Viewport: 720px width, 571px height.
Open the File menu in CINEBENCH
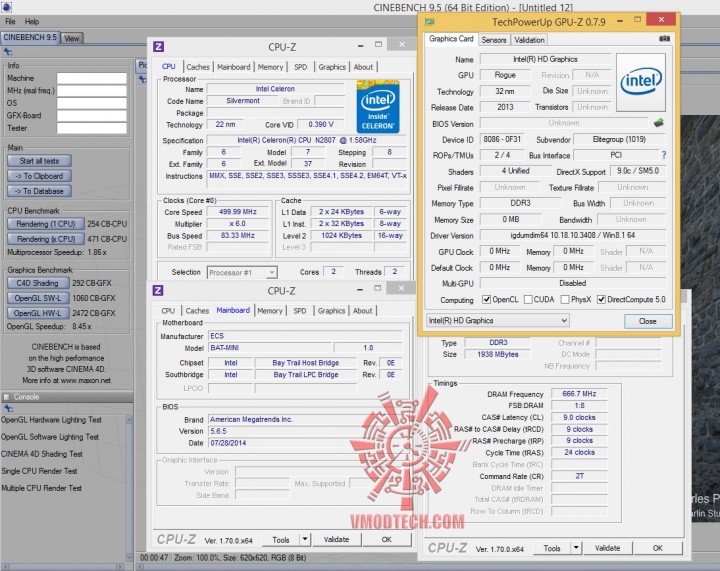10,22
